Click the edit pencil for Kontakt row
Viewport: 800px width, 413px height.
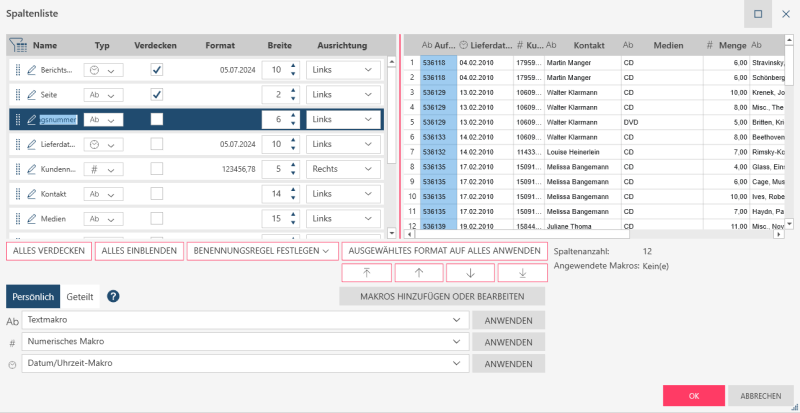click(31, 193)
